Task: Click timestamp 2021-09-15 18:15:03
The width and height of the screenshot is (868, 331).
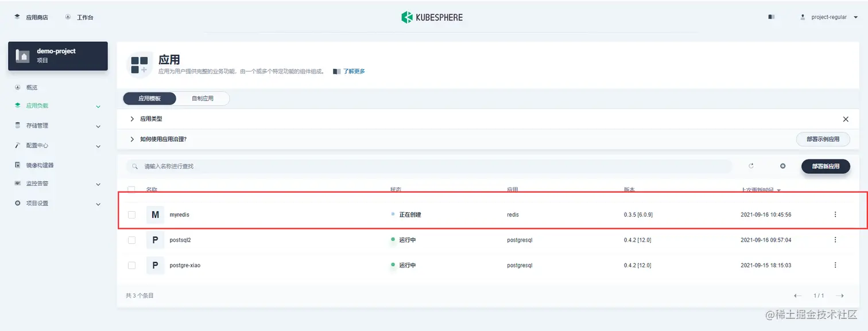Action: tap(766, 266)
